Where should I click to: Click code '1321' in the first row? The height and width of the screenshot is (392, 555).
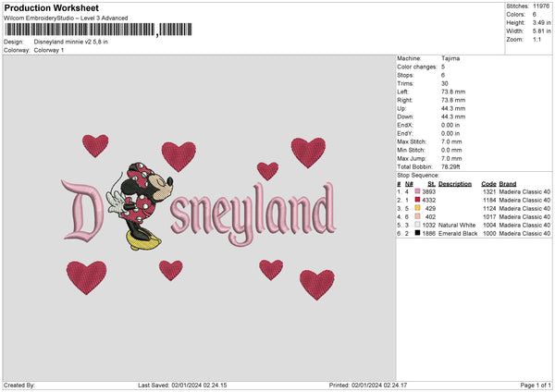click(489, 191)
